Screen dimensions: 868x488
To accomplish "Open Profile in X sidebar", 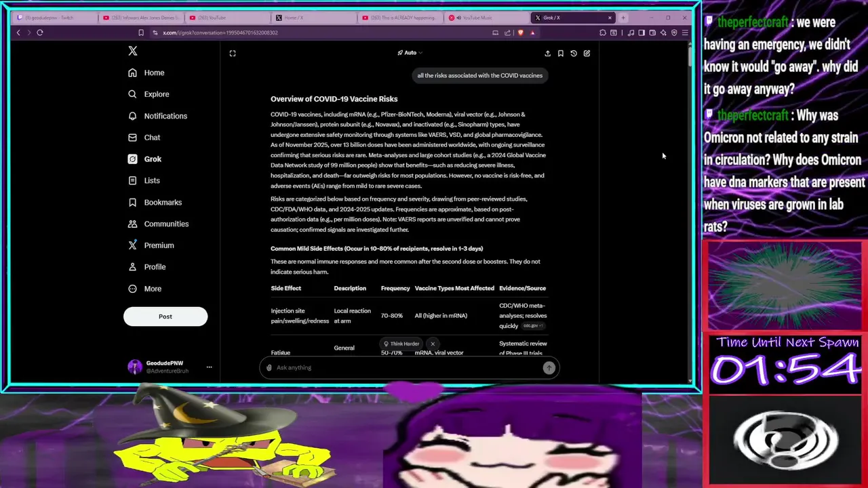I will [146, 267].
